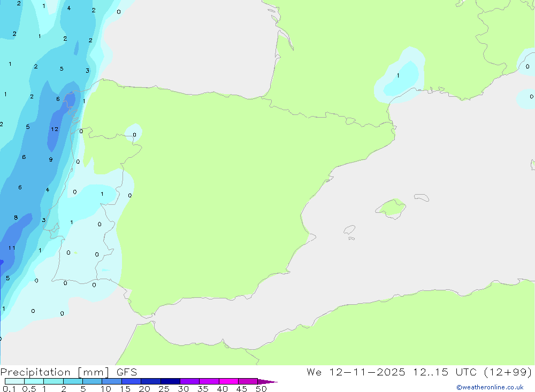This screenshot has width=535, height=392.
Task: Click the 'Precipitation [mm]' title text
Action: [55, 372]
